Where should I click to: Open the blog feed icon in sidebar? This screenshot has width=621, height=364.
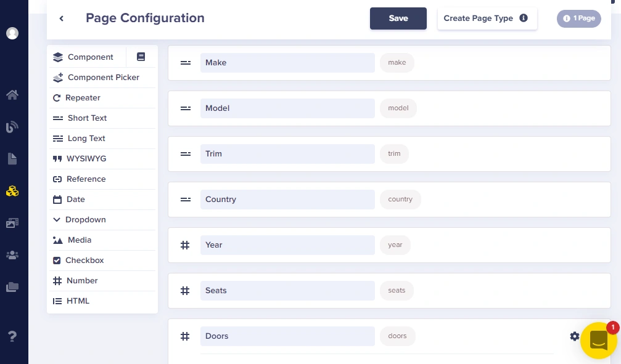coord(12,127)
